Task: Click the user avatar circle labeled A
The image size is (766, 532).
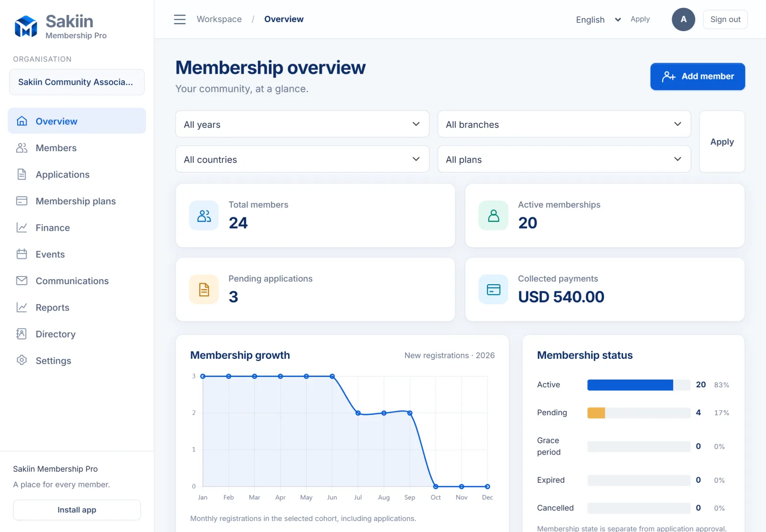Action: tap(683, 20)
